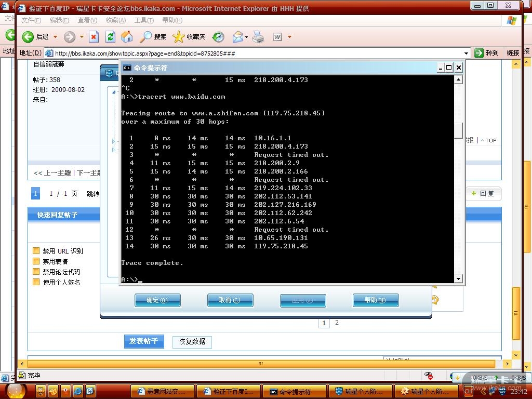The image size is (532, 399).
Task: Enable the 禁用 URL 识别 checkbox
Action: (x=36, y=251)
